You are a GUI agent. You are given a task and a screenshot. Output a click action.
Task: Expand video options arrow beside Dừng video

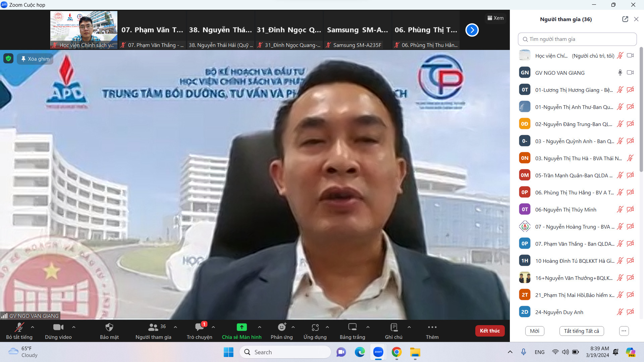pos(74,327)
